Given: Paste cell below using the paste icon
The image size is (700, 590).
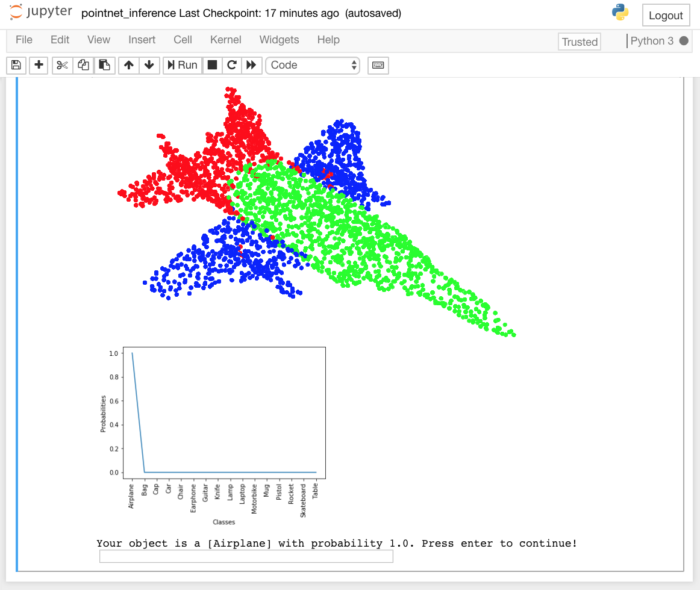Looking at the screenshot, I should click(105, 65).
